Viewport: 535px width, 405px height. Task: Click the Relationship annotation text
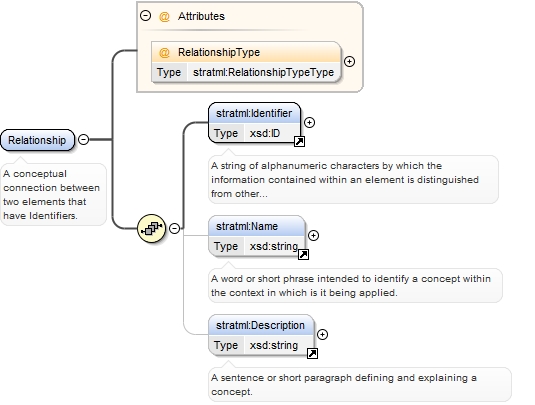pos(52,194)
